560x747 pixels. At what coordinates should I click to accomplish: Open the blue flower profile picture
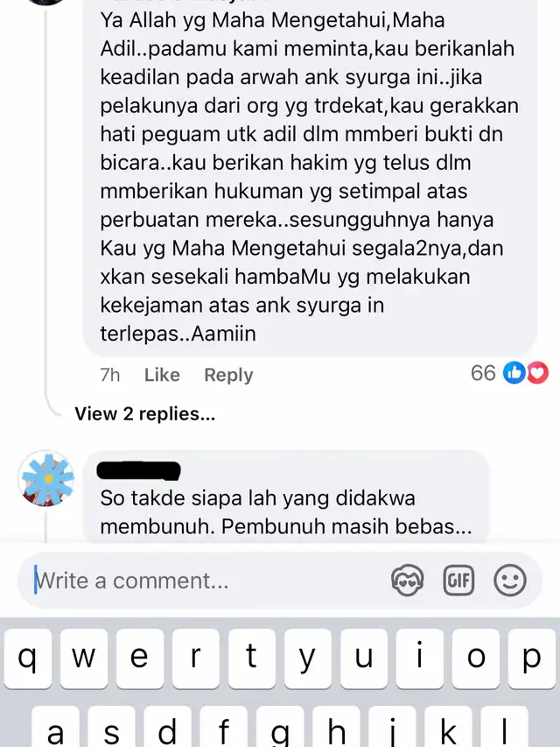pos(46,478)
